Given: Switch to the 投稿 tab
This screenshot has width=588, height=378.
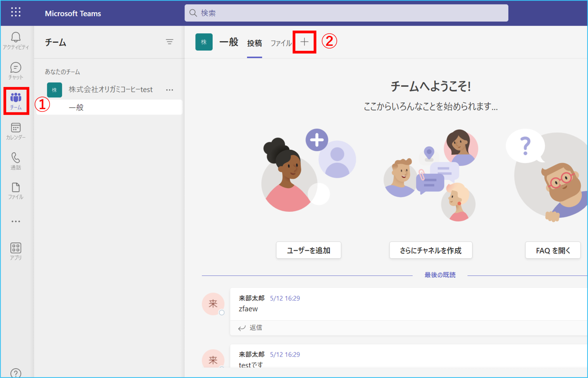Looking at the screenshot, I should pos(254,43).
